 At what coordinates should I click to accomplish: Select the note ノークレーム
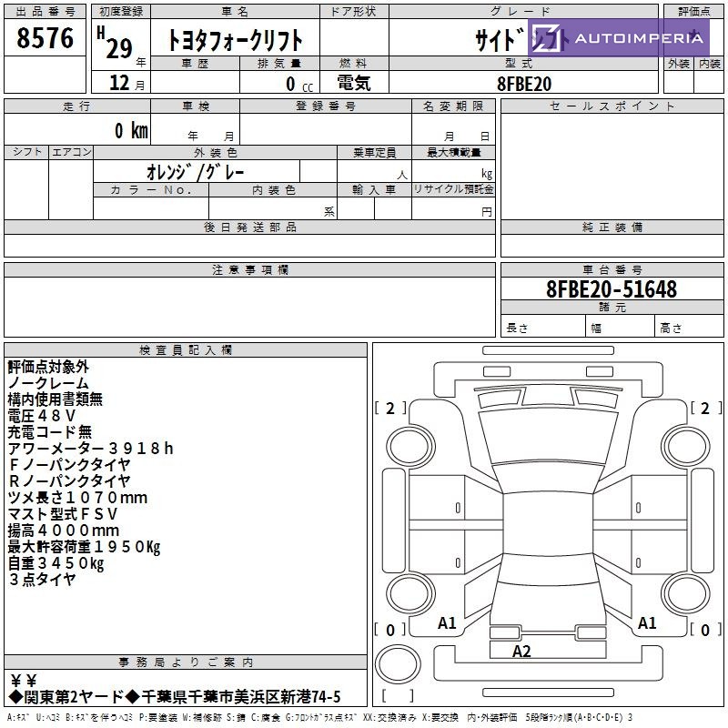[48, 383]
